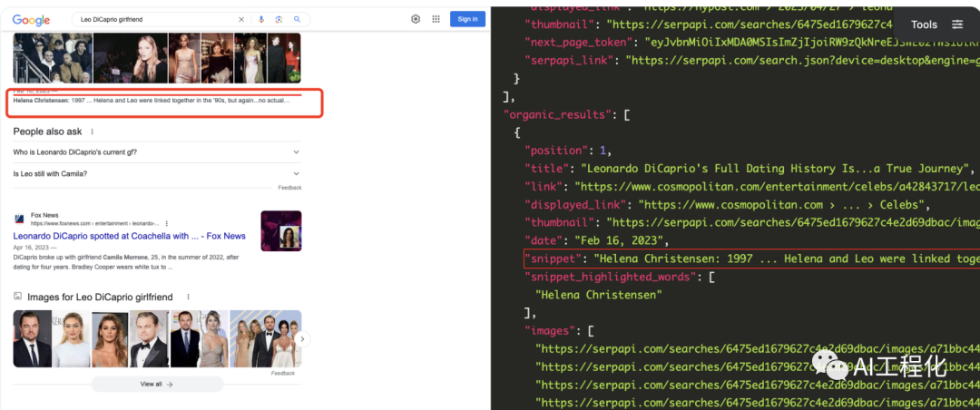Click image icon beside Images for Leo DiCaprio
The height and width of the screenshot is (410, 980).
[17, 297]
